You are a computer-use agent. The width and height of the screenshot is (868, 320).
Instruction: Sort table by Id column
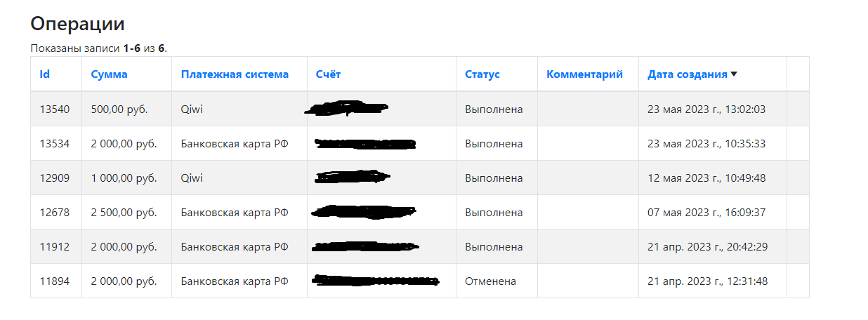[x=45, y=74]
